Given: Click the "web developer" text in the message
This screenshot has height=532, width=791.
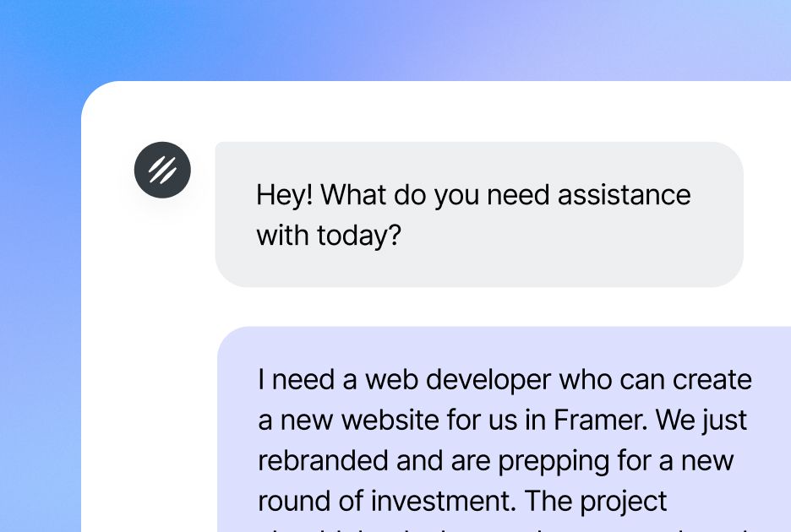Looking at the screenshot, I should click(x=458, y=380).
